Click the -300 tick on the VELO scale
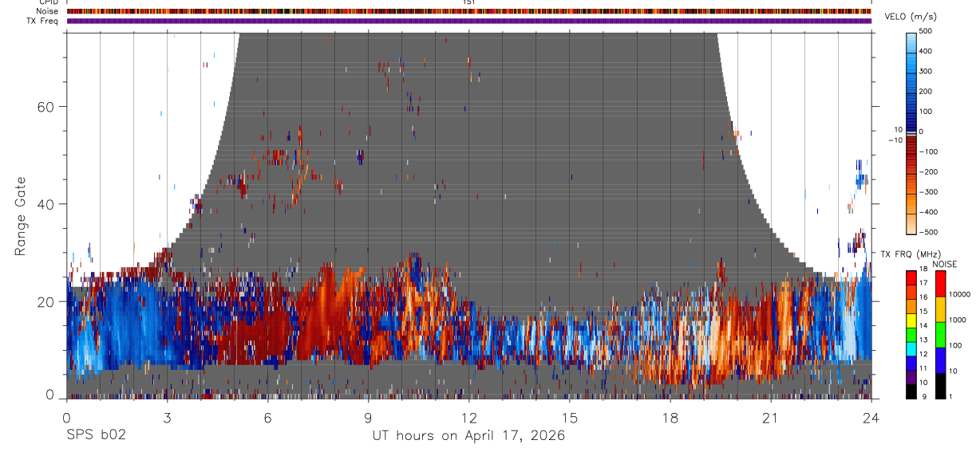This screenshot has width=980, height=452. [929, 191]
